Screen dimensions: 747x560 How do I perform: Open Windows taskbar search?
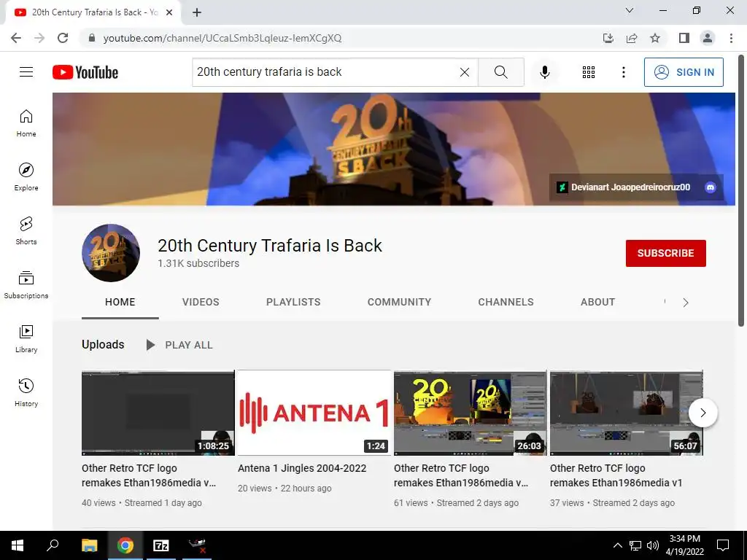(x=53, y=545)
